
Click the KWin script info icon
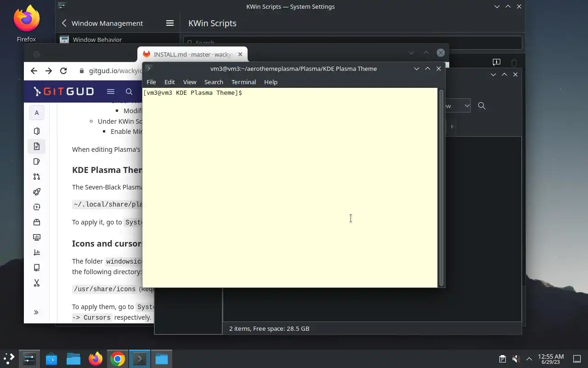pyautogui.click(x=497, y=62)
